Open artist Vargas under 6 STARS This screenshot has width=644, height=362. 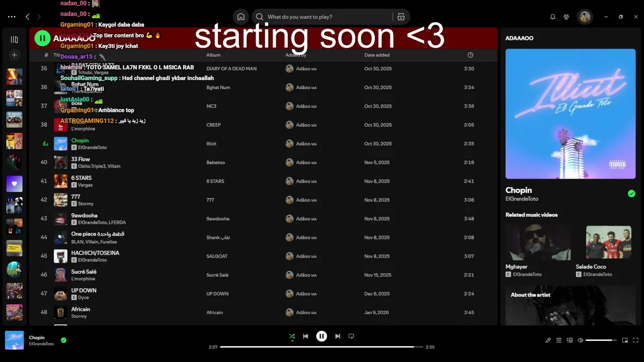85,185
